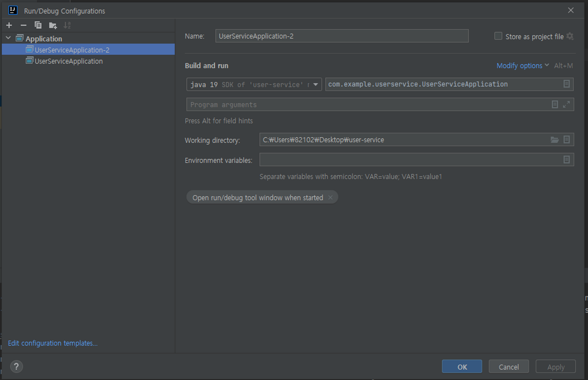Click the Edit configuration templates link
Screen dimensions: 588x380
coord(53,343)
